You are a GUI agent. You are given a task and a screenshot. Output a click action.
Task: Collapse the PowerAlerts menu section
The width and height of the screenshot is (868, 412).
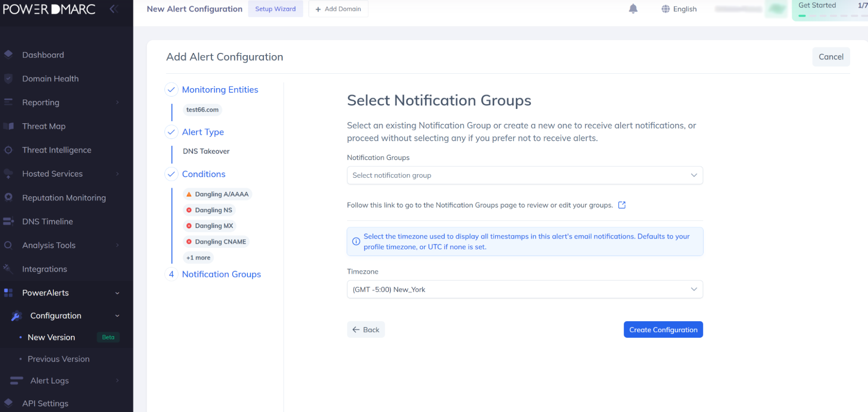coord(117,293)
